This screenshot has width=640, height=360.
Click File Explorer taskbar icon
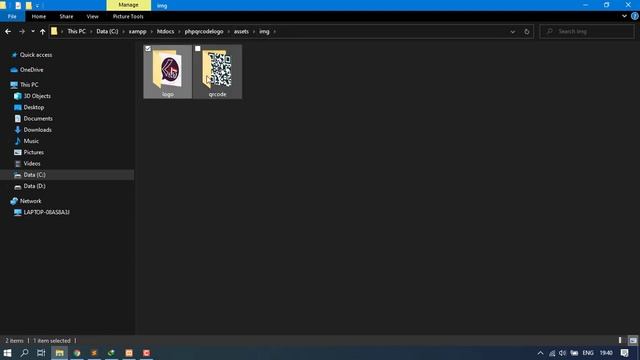pyautogui.click(x=60, y=353)
